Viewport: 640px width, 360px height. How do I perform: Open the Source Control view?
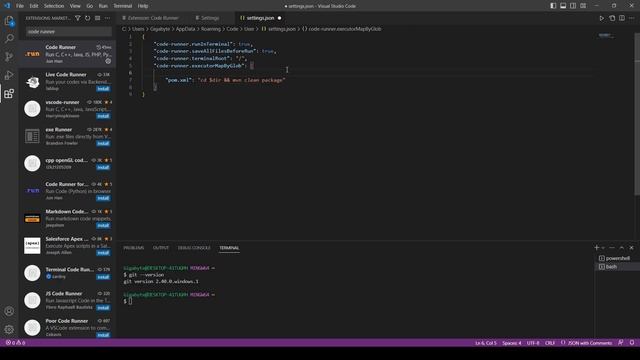(9, 57)
